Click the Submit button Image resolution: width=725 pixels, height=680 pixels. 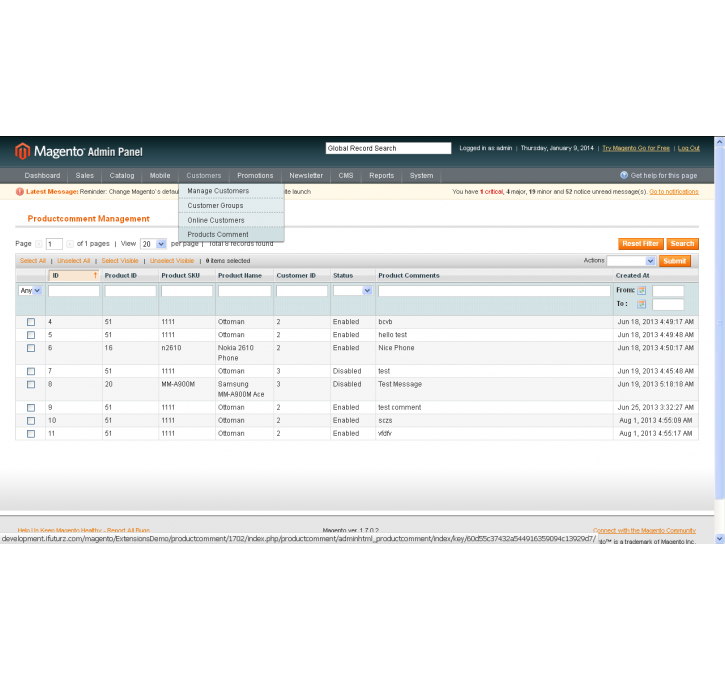[675, 261]
